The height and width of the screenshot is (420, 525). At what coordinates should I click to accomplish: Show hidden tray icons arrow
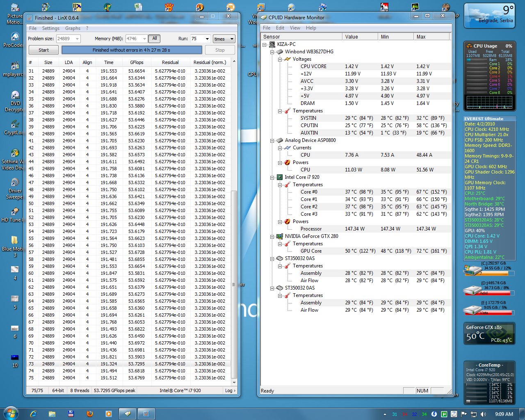[385, 414]
